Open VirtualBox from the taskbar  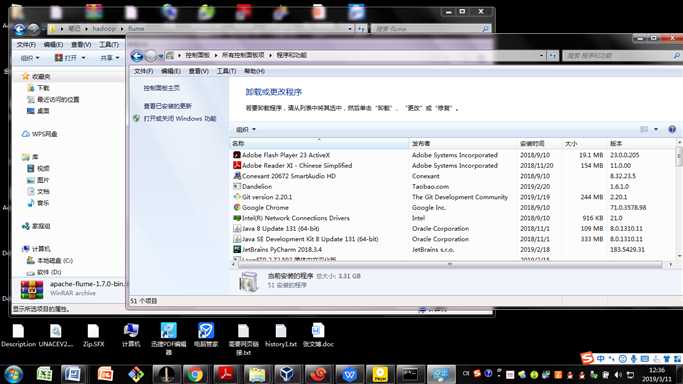click(287, 374)
